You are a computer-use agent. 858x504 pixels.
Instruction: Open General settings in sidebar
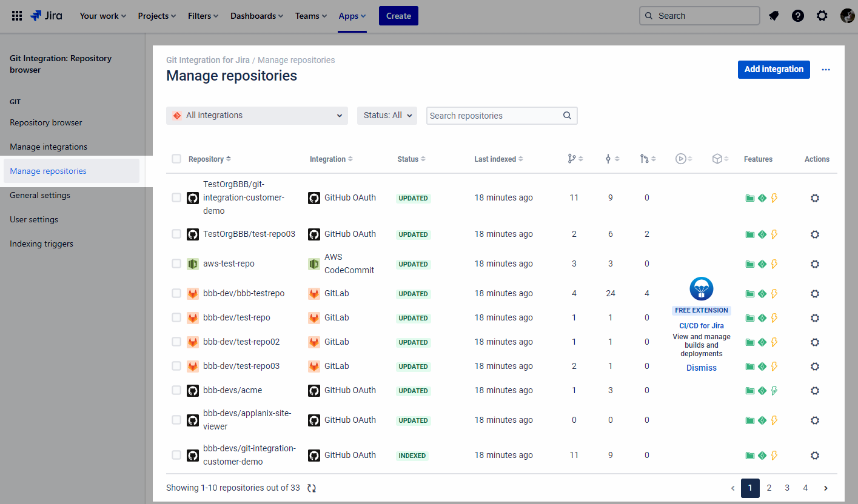pos(40,195)
